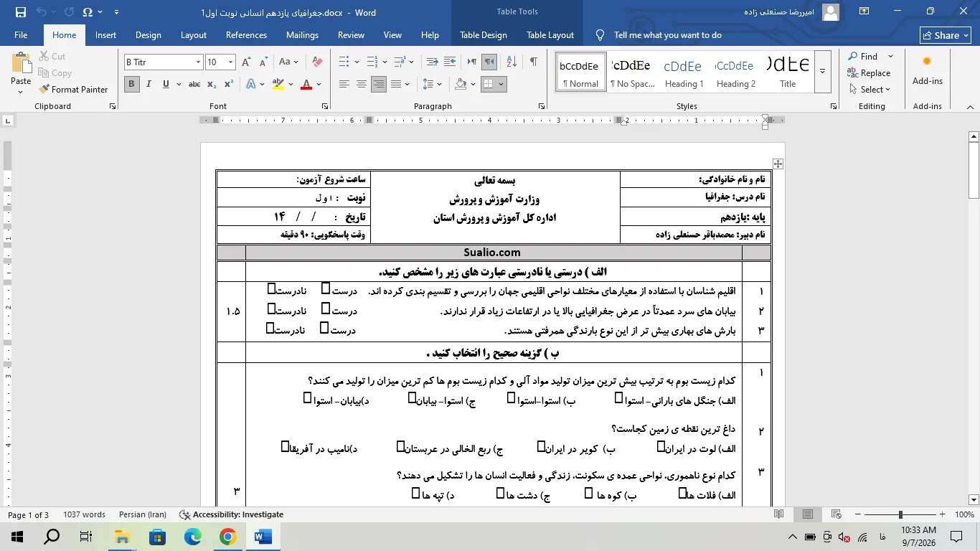
Task: Click the Undo arrow in title bar
Action: [x=42, y=12]
